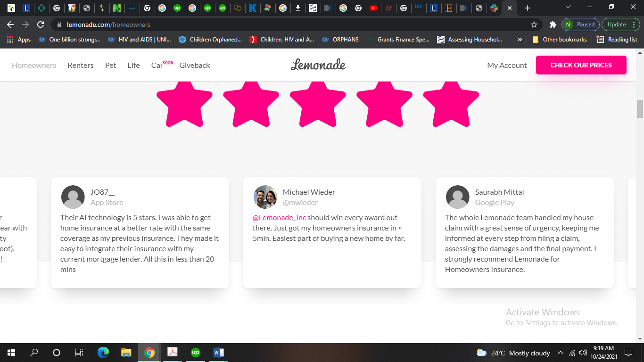Switch to the tab with download arrow icon

[x=297, y=8]
